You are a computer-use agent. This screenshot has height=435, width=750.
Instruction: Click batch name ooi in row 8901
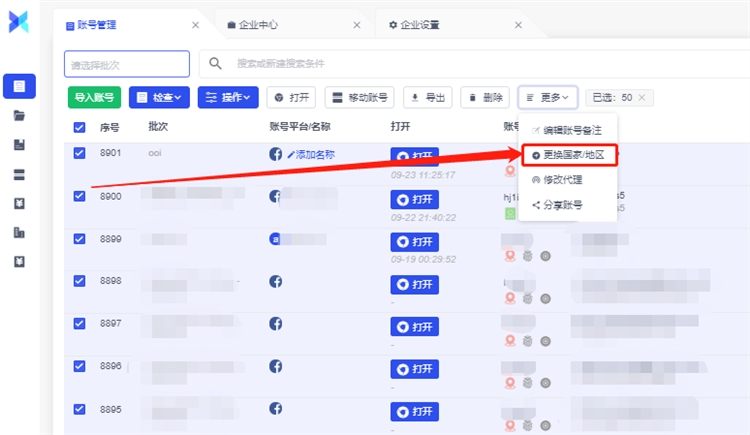pyautogui.click(x=155, y=153)
